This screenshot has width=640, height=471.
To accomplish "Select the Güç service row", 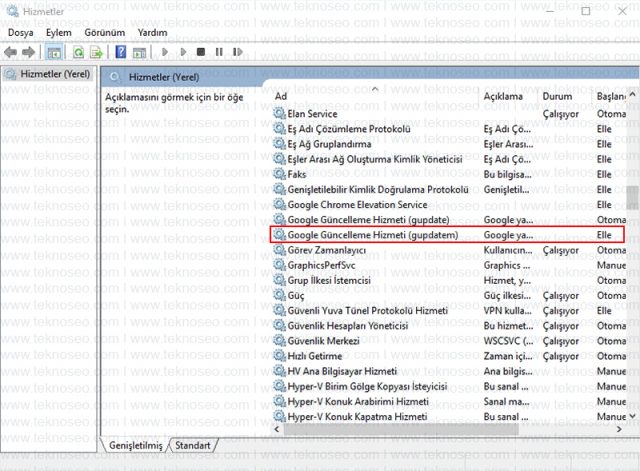I will (x=449, y=295).
